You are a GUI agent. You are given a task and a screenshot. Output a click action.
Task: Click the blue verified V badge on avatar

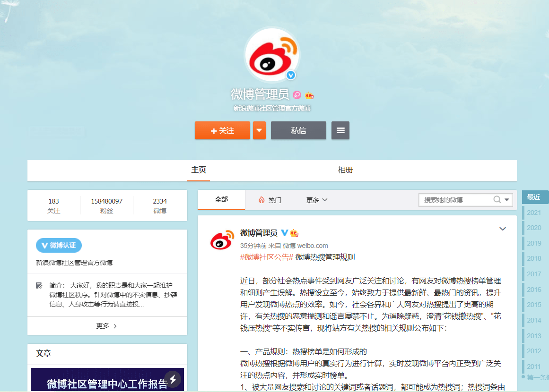[291, 75]
